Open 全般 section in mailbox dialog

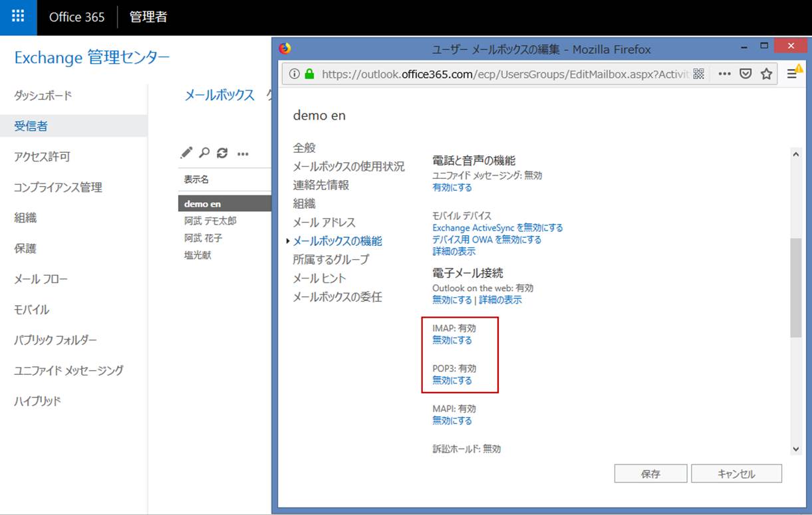(x=305, y=148)
